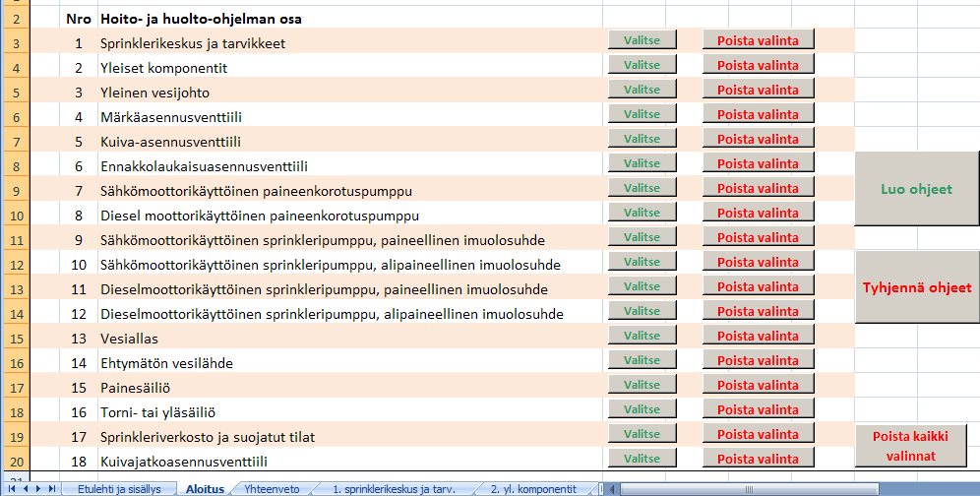Image resolution: width=980 pixels, height=496 pixels.
Task: Click Poista valinta for Ehtymätön vesilähde
Action: click(x=759, y=359)
